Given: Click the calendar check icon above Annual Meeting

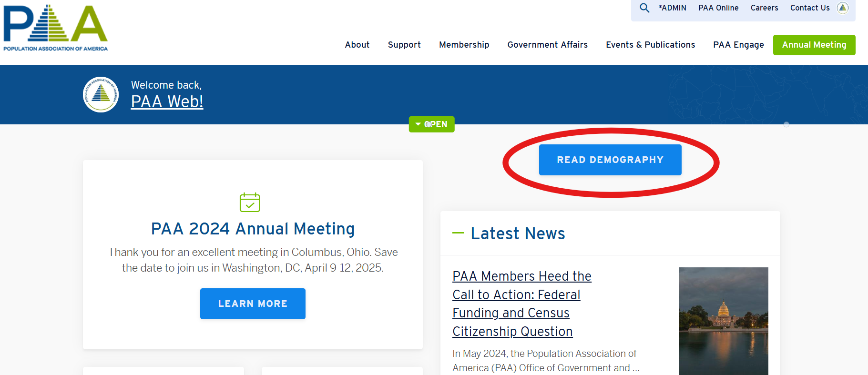Looking at the screenshot, I should click(250, 203).
